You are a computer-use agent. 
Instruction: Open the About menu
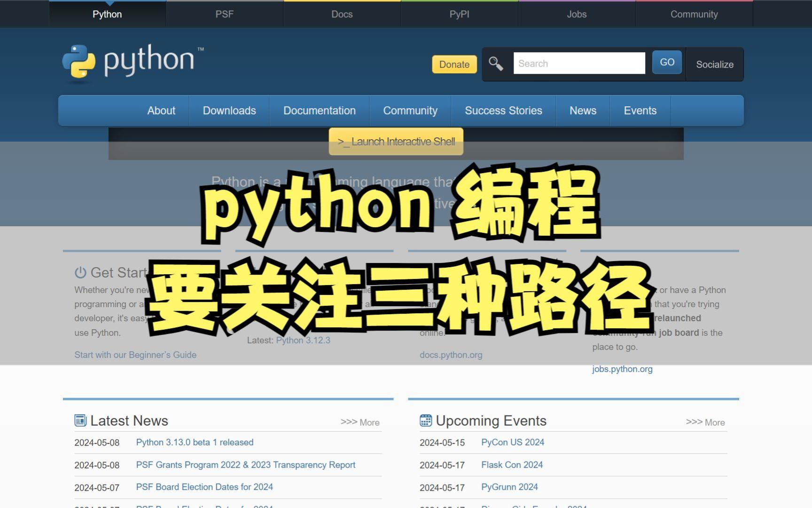pos(161,111)
